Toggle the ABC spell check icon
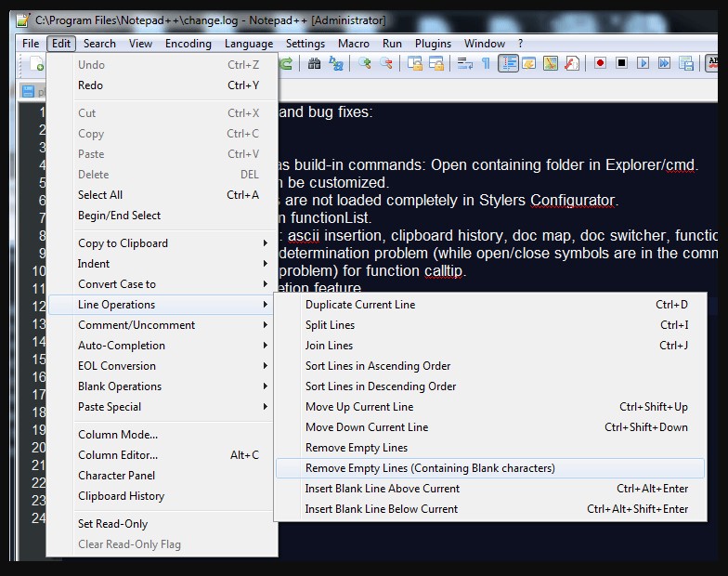Image resolution: width=728 pixels, height=576 pixels. point(711,63)
